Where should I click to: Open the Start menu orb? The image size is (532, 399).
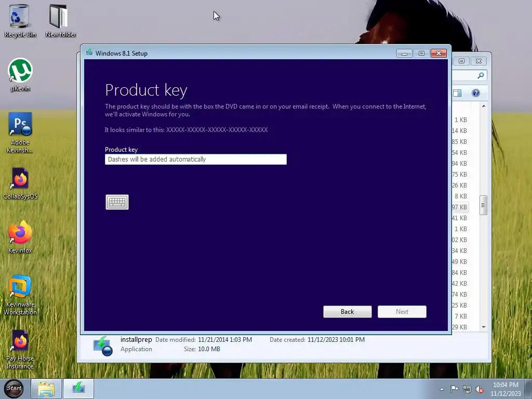[x=14, y=389]
